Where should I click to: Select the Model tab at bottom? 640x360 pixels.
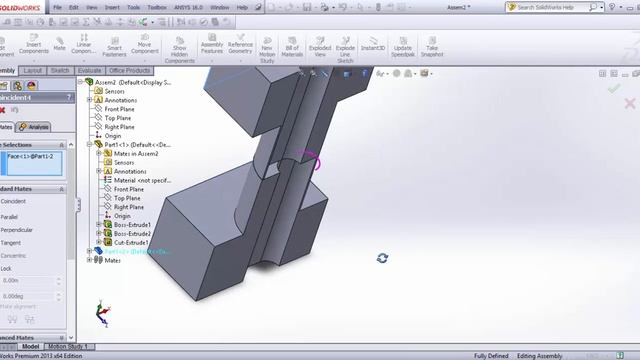(x=31, y=347)
